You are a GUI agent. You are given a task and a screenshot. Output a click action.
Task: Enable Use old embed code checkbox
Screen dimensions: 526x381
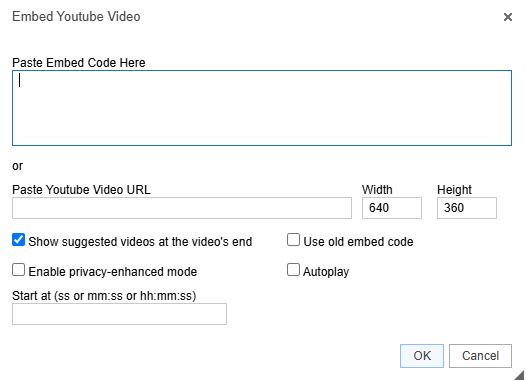click(x=293, y=240)
